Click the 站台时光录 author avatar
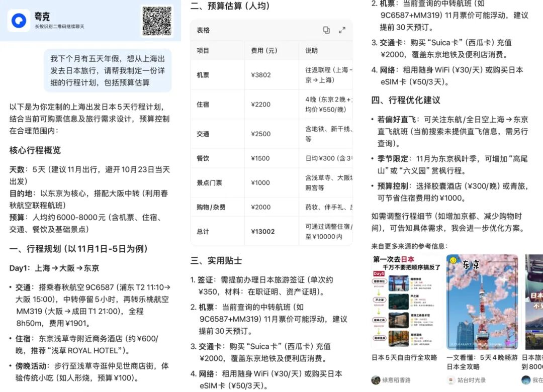The width and height of the screenshot is (543, 392). (451, 380)
